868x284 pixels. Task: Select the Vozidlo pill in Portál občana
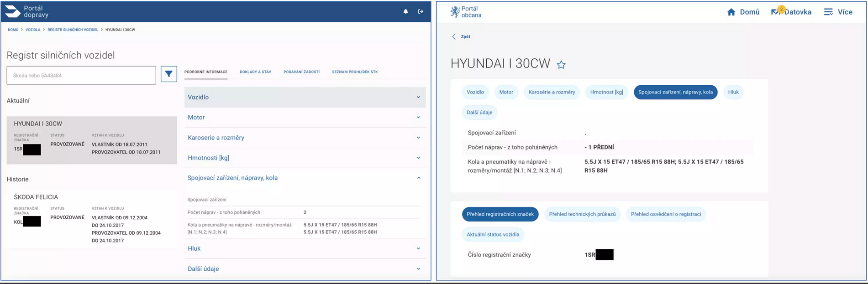click(475, 92)
